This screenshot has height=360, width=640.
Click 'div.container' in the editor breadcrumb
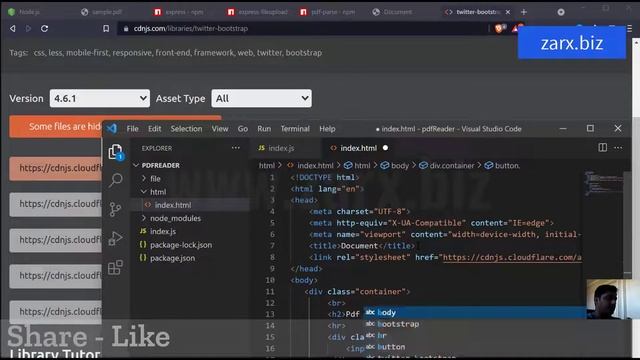[x=452, y=166]
